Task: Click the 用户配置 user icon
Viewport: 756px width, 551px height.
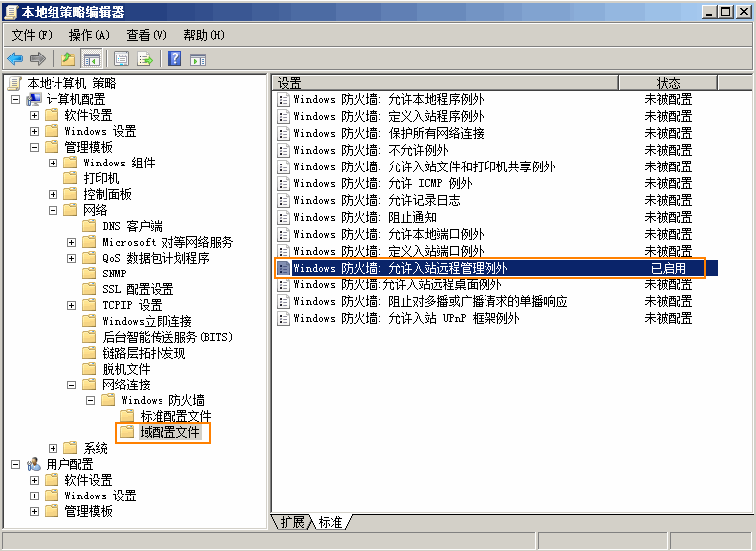Action: pos(34,464)
